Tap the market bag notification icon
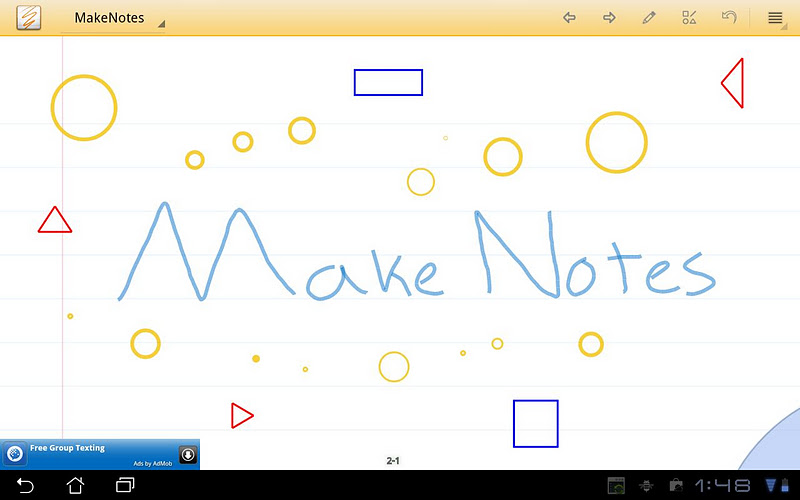The width and height of the screenshot is (800, 500). [x=676, y=485]
